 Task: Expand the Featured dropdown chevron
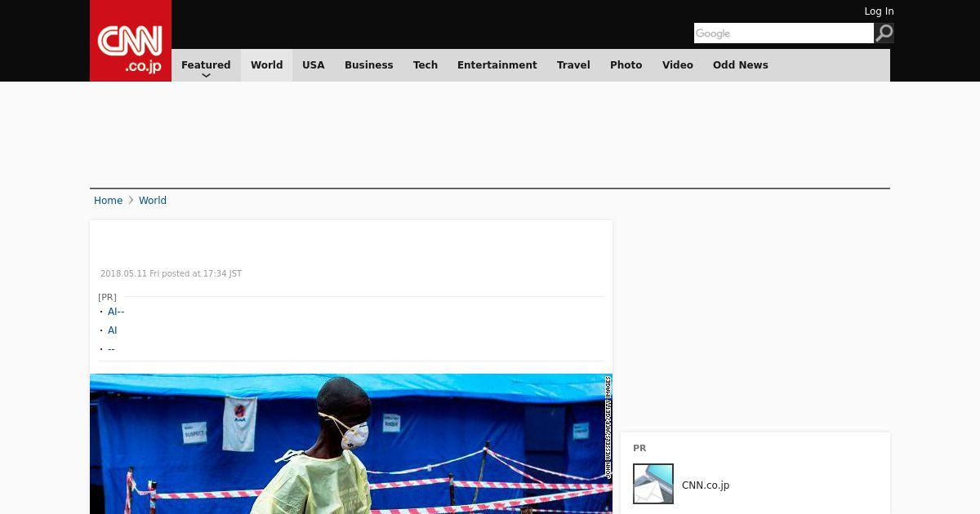206,75
